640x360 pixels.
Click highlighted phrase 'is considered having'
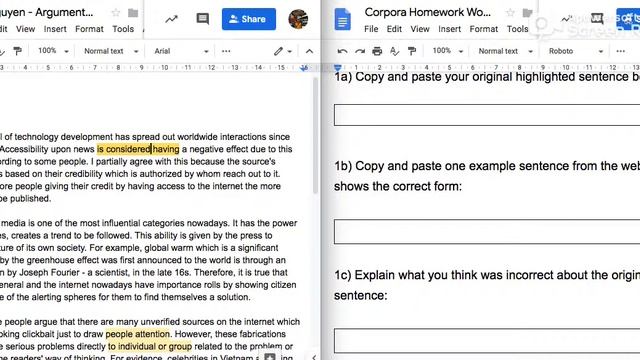pos(138,149)
